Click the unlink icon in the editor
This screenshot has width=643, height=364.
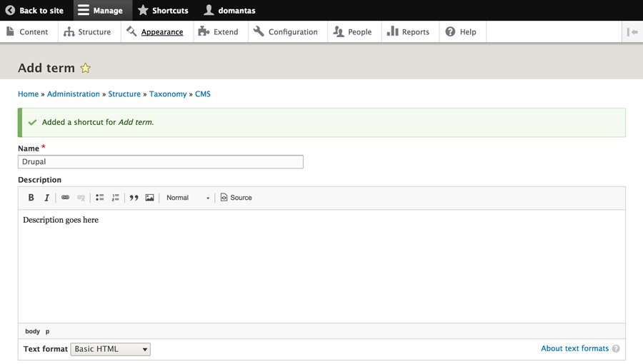(x=81, y=198)
